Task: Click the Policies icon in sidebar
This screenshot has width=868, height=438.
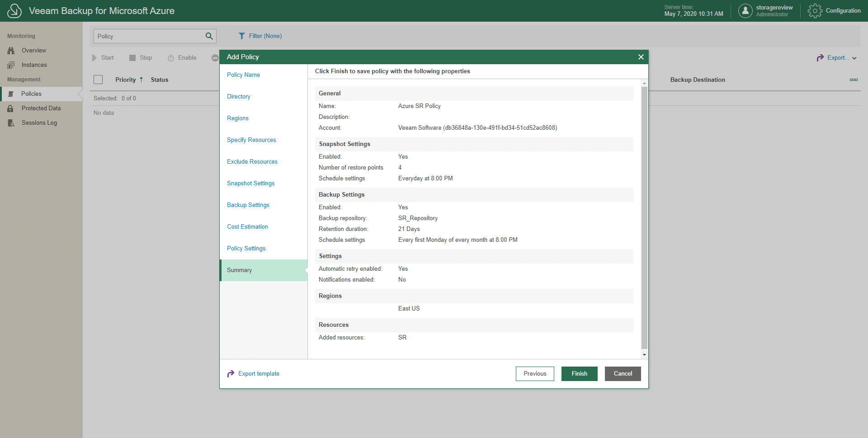Action: tap(11, 94)
